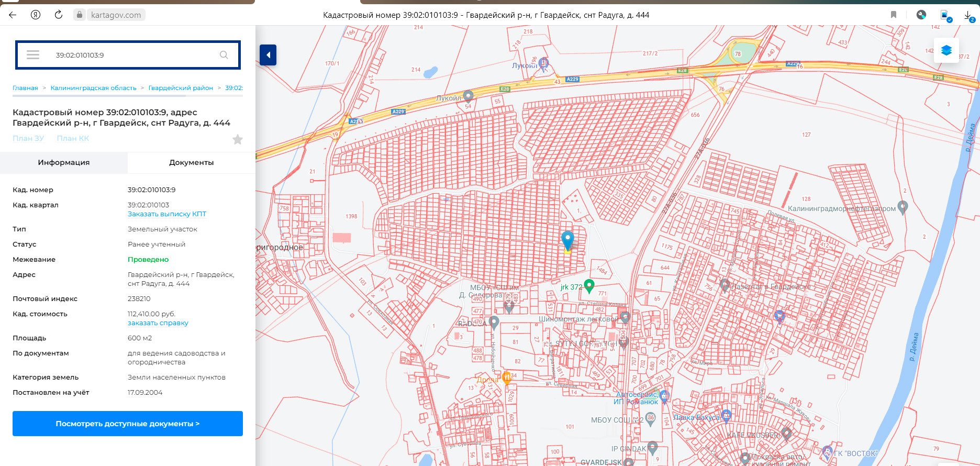The width and height of the screenshot is (980, 466).
Task: Go to Калининградская область breadcrumb
Action: [x=93, y=88]
